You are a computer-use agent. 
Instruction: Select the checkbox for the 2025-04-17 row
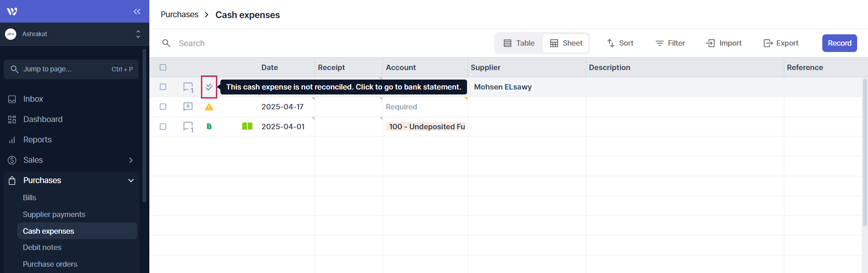point(163,107)
